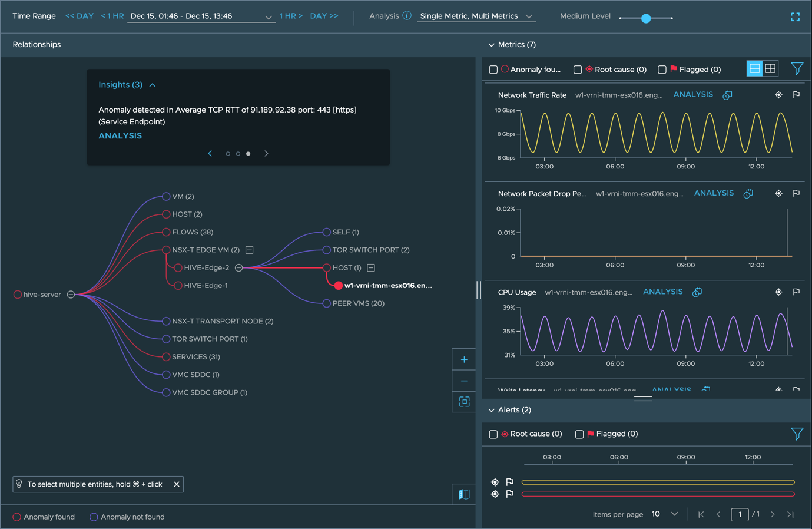Open the ANALYSIS link in Insights
812x529 pixels.
(x=120, y=135)
